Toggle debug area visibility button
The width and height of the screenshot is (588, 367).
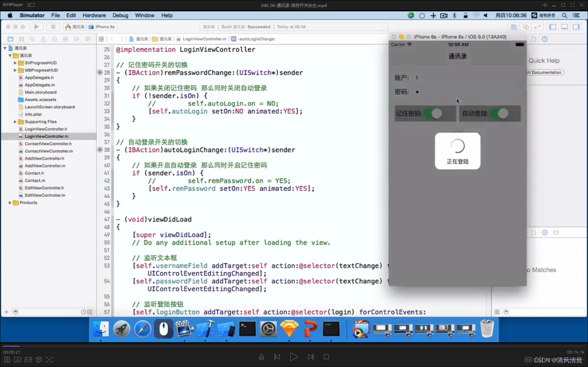tap(565, 27)
